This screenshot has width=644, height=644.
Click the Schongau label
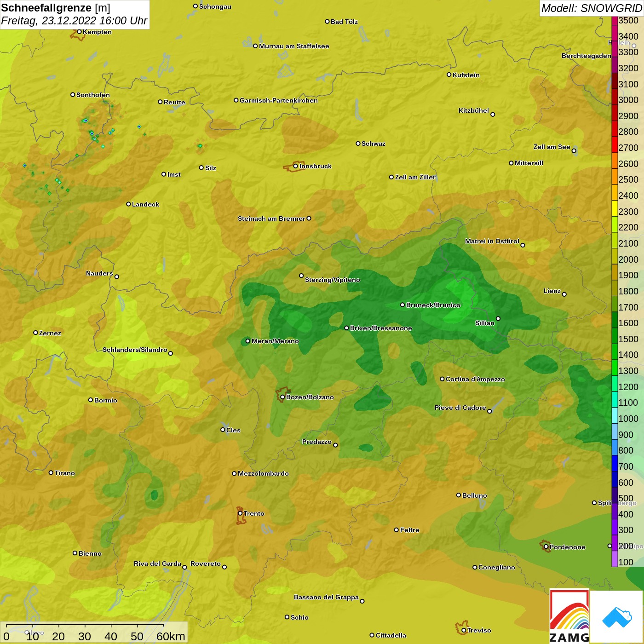[x=215, y=6]
